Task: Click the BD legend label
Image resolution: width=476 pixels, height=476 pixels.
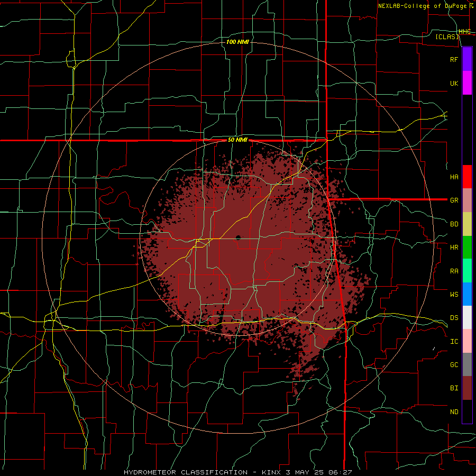Action: (x=454, y=224)
